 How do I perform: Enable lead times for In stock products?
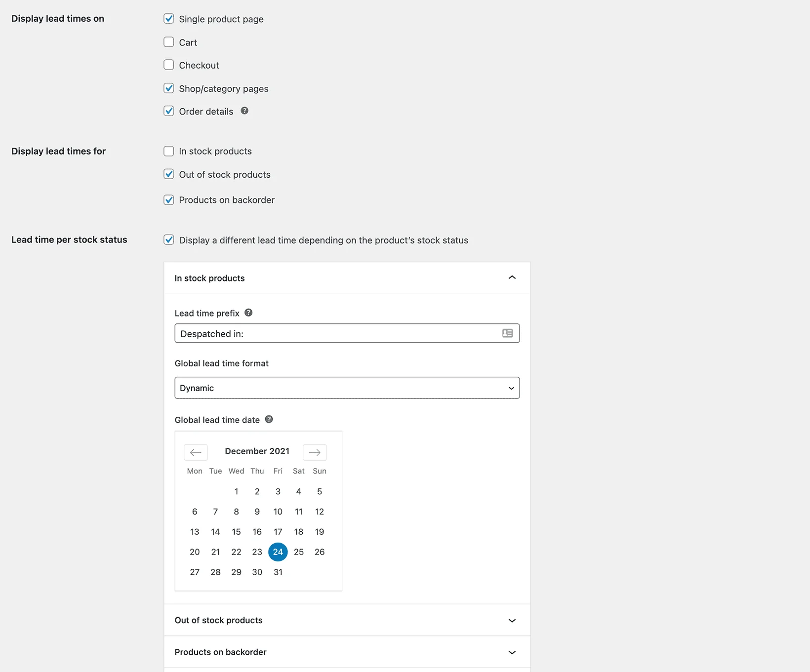168,151
